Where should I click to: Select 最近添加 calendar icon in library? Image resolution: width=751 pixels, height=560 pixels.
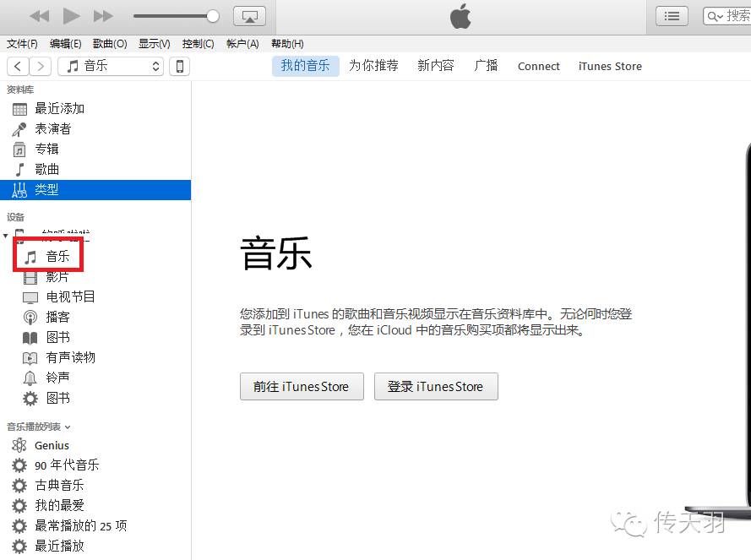(19, 109)
